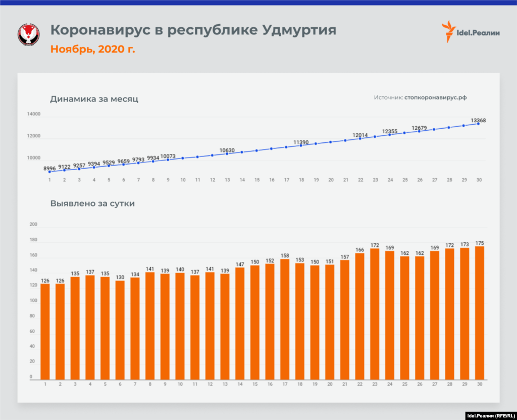Open the стопкоронавирус.рф source link
Image resolution: width=517 pixels, height=420 pixels.
(x=439, y=98)
